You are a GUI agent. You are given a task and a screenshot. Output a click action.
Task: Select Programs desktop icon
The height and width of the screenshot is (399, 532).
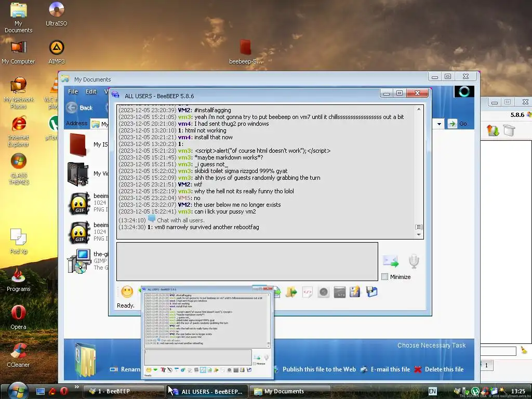pyautogui.click(x=18, y=280)
